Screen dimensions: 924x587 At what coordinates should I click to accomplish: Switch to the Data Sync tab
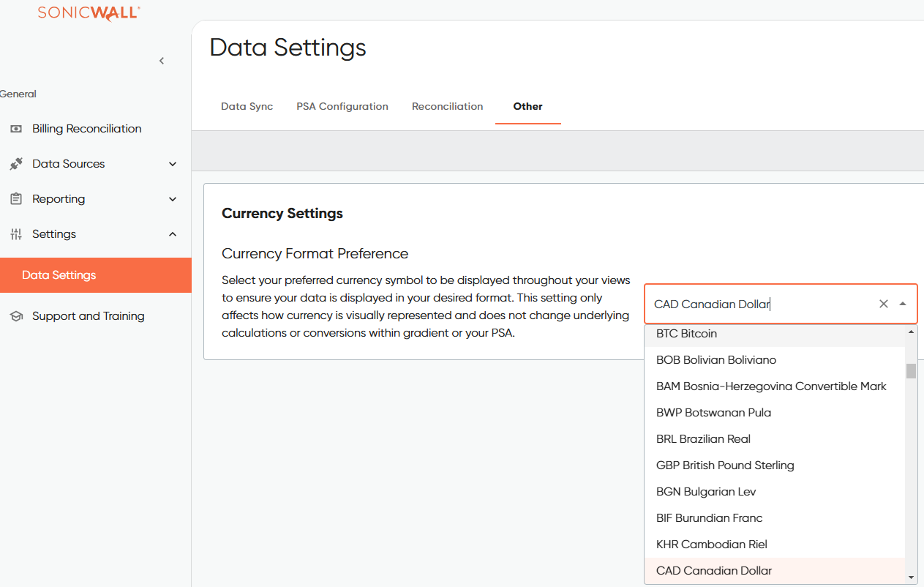pos(247,106)
